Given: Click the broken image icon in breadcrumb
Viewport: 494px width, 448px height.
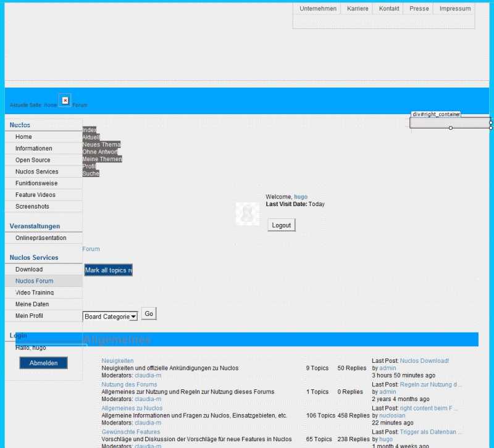Looking at the screenshot, I should [x=65, y=101].
